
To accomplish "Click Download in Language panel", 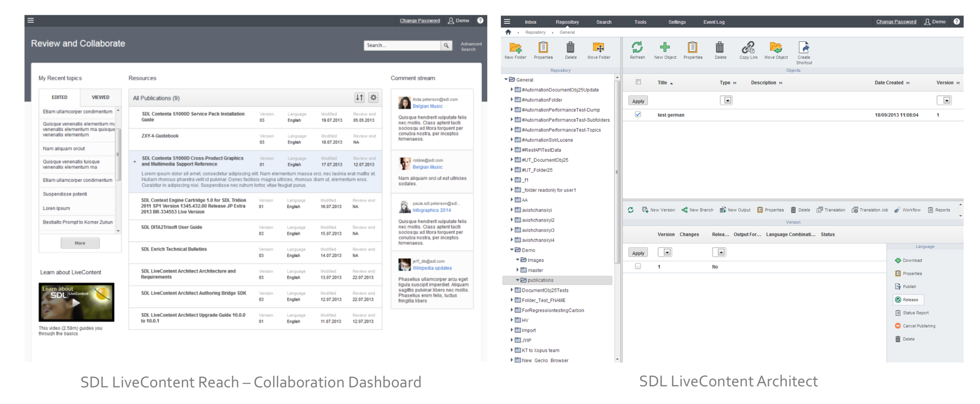I will (908, 261).
